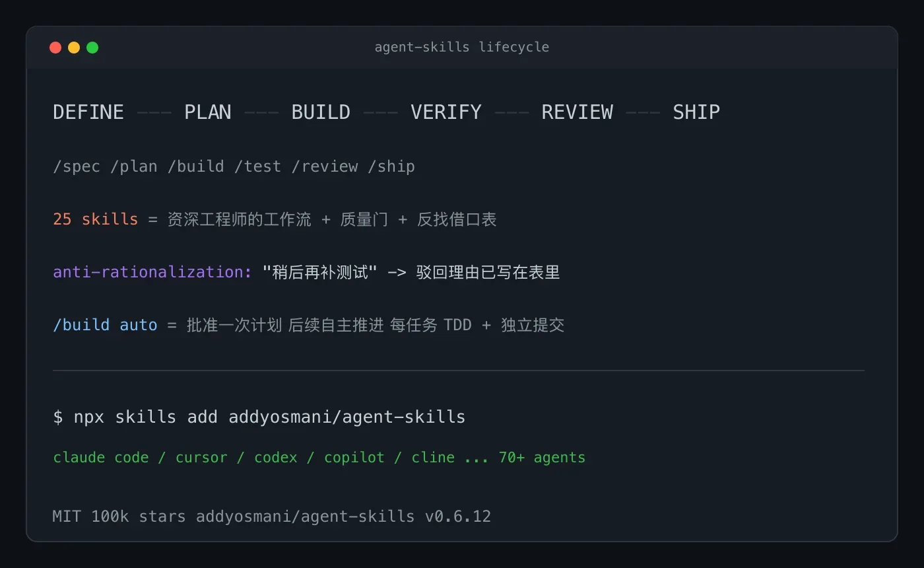Viewport: 924px width, 568px height.
Task: Click "addyosmani/agent-skills" in the npx command
Action: click(347, 417)
